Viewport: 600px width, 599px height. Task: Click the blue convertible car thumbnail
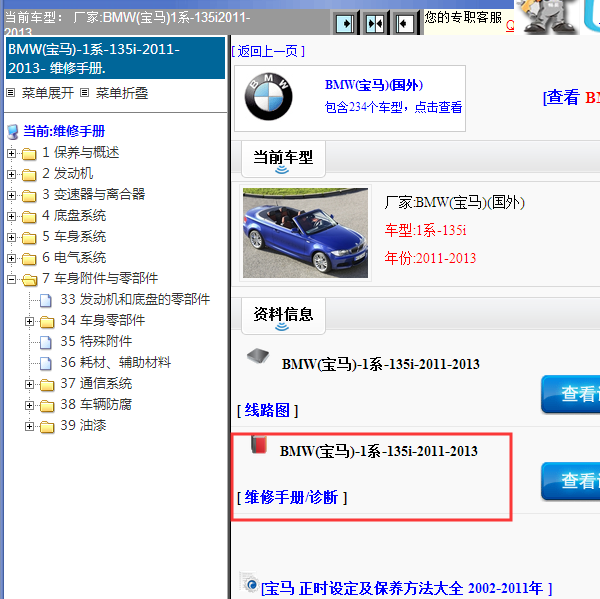click(x=305, y=233)
